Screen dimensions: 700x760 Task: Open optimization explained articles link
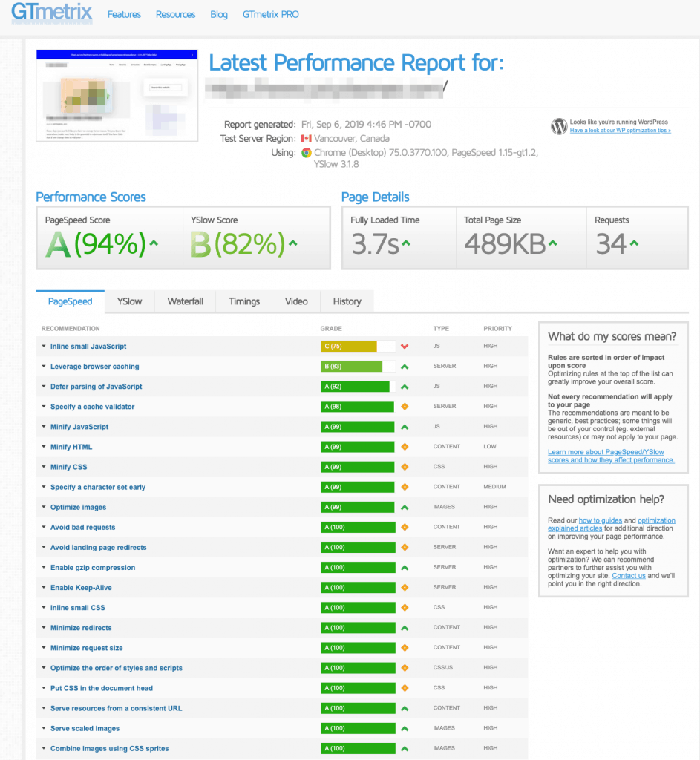611,525
